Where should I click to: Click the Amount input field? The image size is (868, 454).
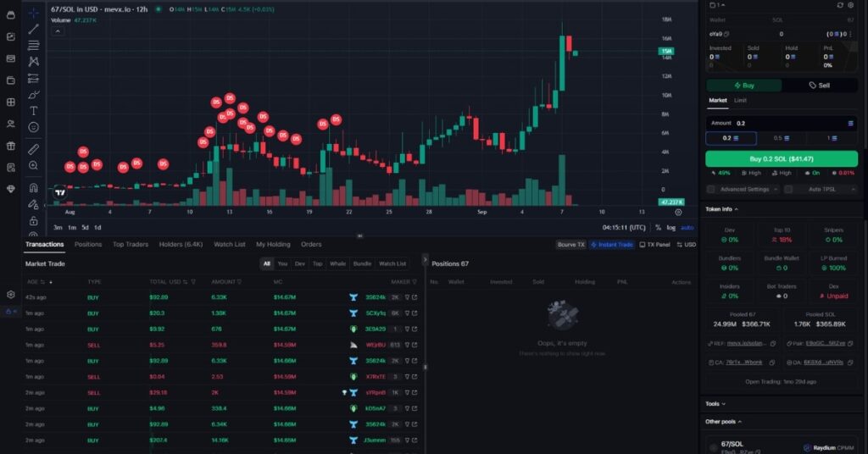781,124
